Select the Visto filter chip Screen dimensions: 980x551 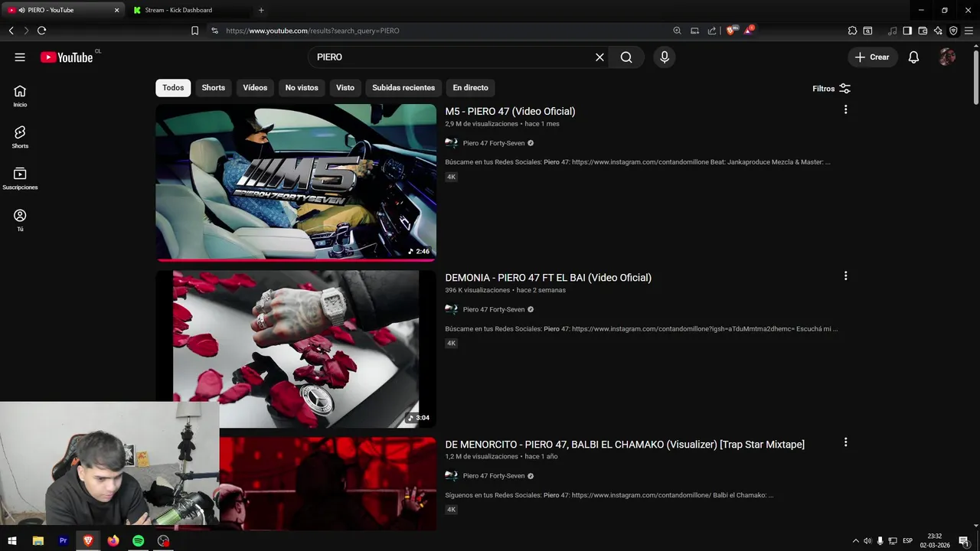click(345, 88)
